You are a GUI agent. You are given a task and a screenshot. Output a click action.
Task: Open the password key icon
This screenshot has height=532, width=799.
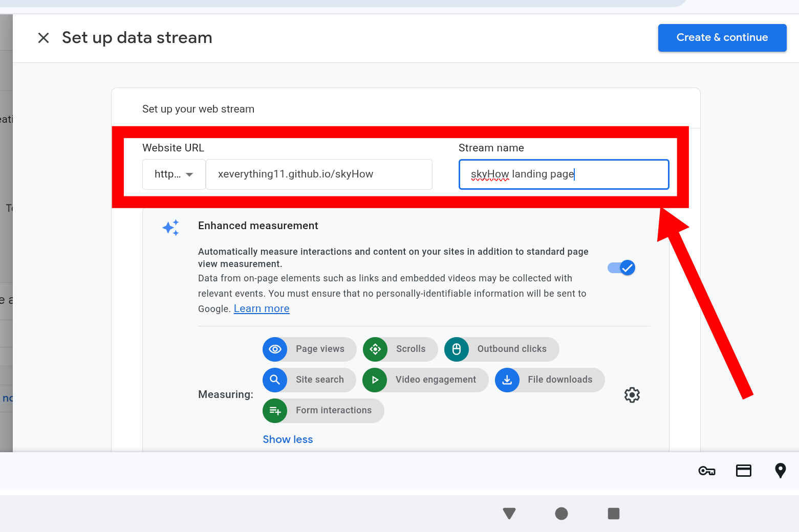pyautogui.click(x=707, y=471)
